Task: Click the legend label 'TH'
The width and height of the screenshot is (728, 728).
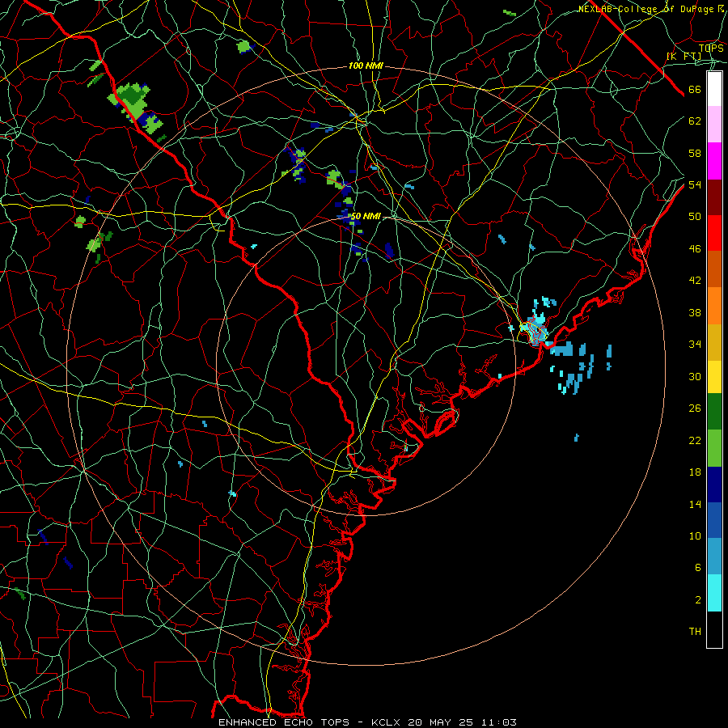Action: click(x=695, y=632)
